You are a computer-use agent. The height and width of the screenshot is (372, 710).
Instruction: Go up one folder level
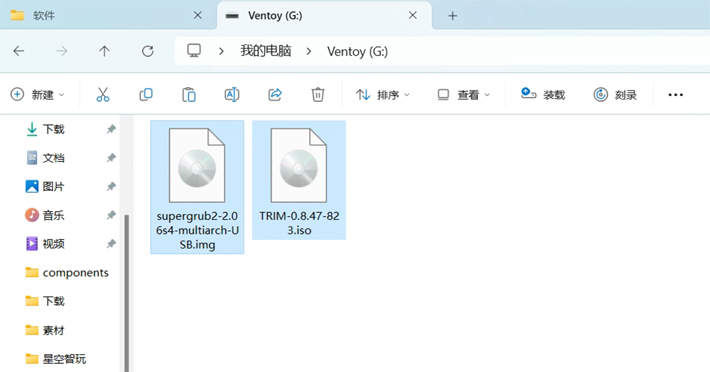[105, 51]
